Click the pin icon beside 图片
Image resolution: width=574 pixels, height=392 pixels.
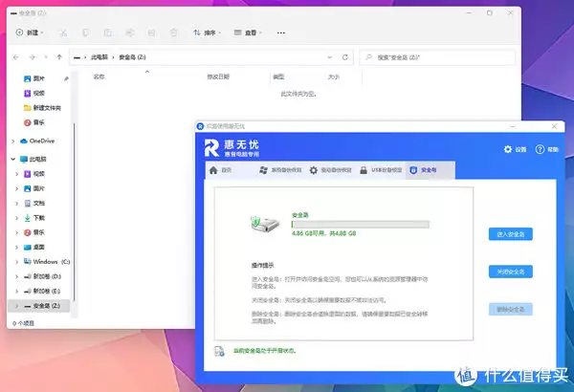[66, 78]
